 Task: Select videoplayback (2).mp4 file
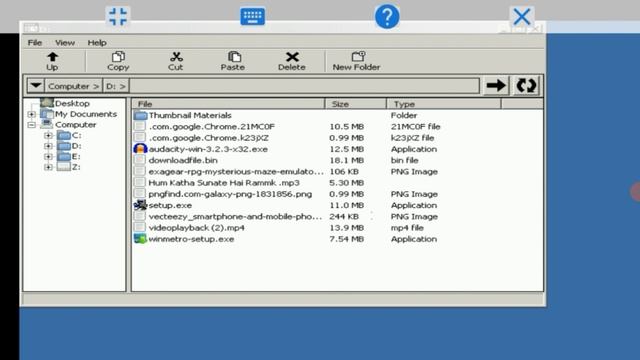point(196,228)
